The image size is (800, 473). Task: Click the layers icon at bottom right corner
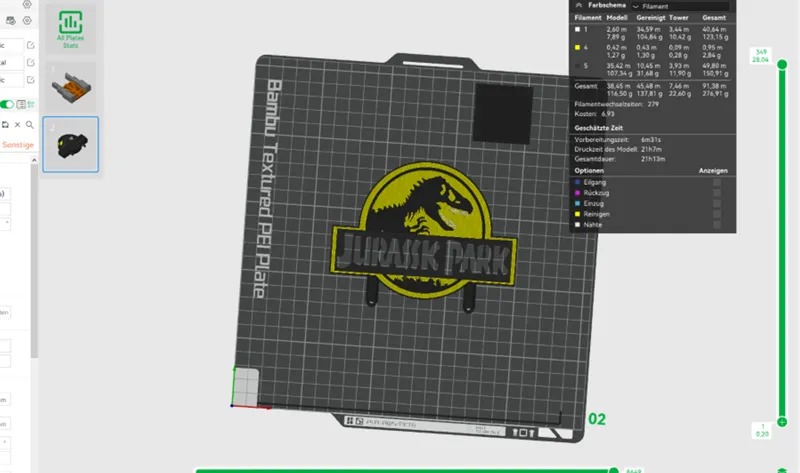click(782, 470)
